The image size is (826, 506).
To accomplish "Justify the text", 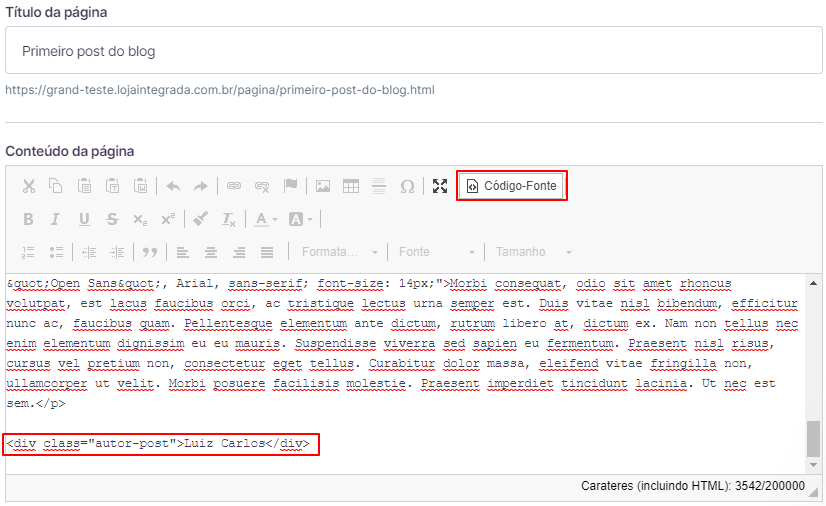I will click(267, 252).
